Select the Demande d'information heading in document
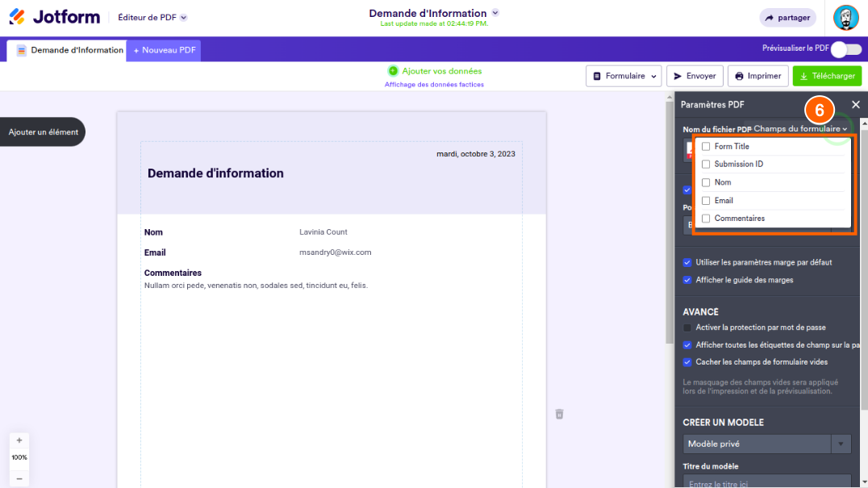Viewport: 868px width, 488px height. point(215,173)
